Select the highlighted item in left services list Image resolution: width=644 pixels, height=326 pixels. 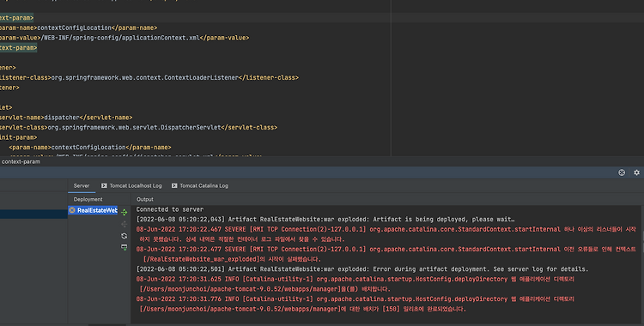33,214
